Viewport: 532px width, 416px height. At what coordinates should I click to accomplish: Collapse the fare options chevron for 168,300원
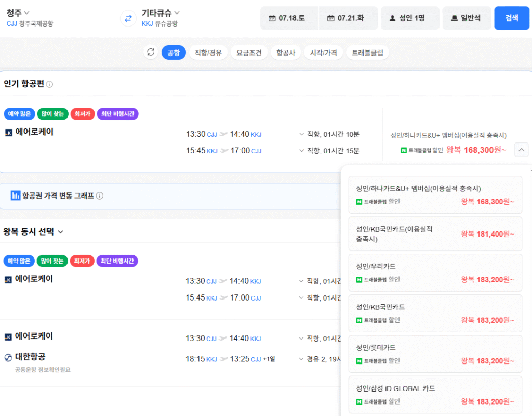click(x=522, y=150)
